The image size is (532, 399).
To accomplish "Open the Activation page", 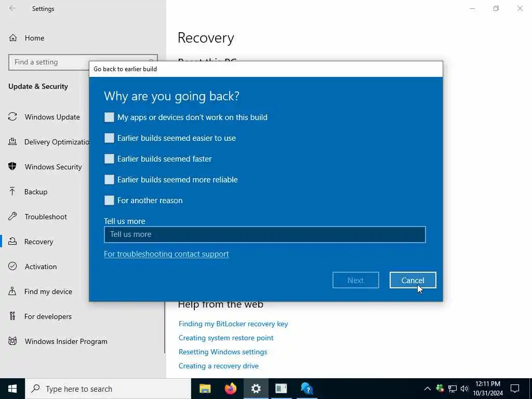I will [41, 267].
